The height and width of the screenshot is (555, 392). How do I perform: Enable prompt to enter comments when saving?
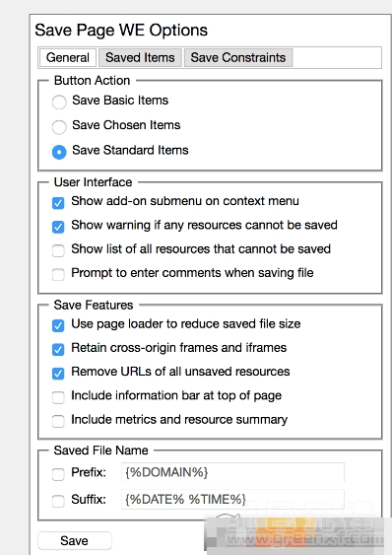58,274
